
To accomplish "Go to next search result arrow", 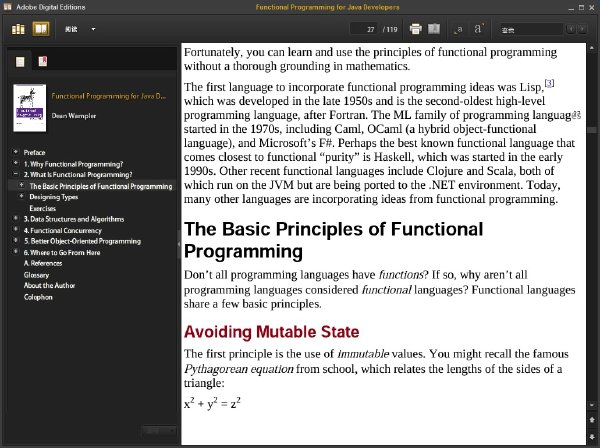I will [x=582, y=29].
